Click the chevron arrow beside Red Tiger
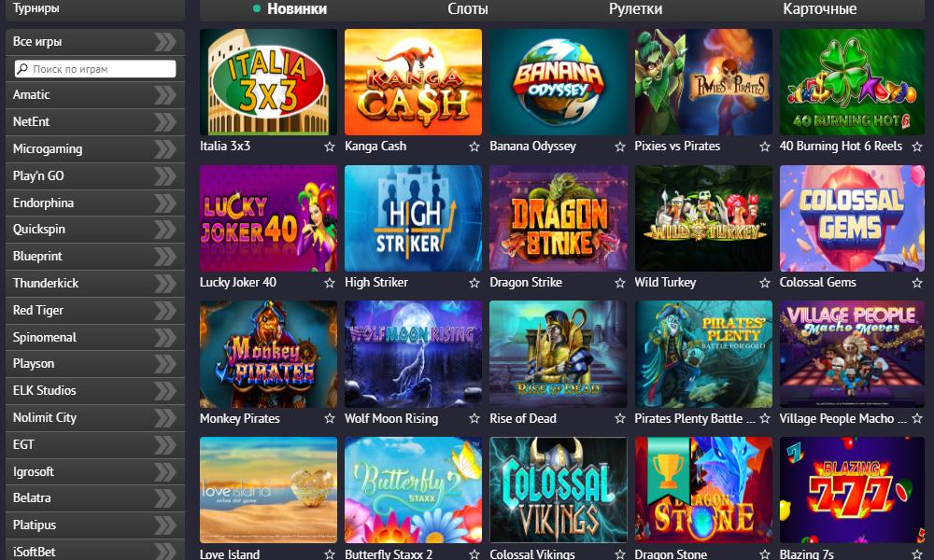This screenshot has height=560, width=934. click(x=165, y=310)
